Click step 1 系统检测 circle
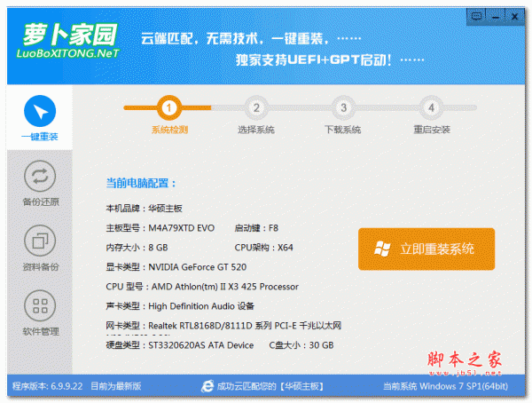The width and height of the screenshot is (532, 403). (168, 108)
